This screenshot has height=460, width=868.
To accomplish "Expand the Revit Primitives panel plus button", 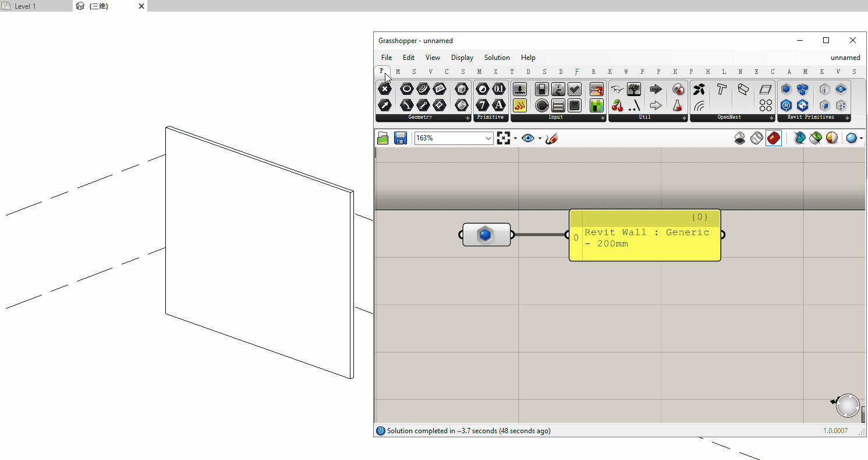I will point(847,118).
